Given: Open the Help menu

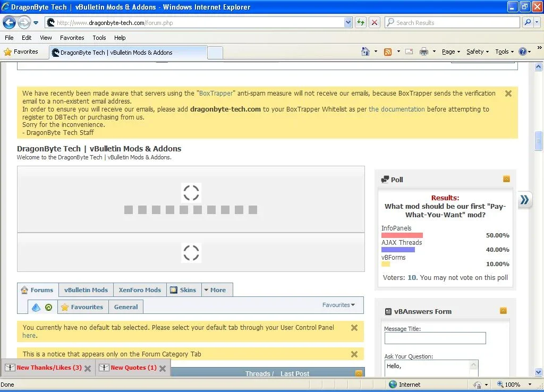Looking at the screenshot, I should (x=120, y=38).
